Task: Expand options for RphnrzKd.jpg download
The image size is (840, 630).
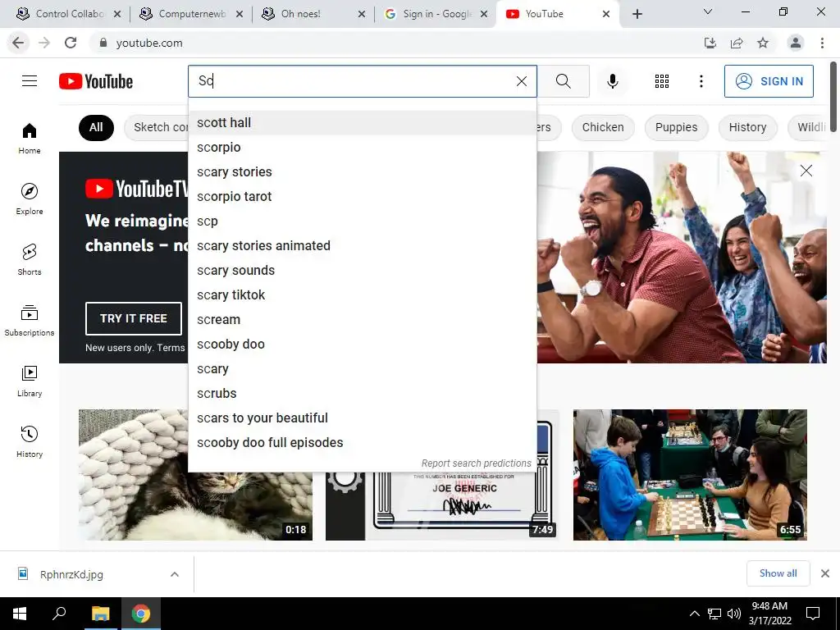Action: point(175,574)
